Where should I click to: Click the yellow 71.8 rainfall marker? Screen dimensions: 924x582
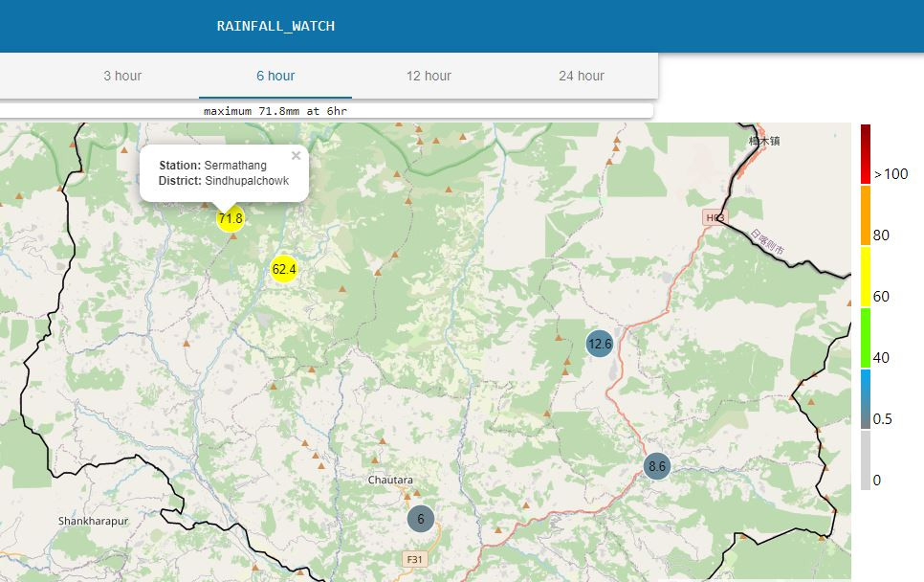click(x=230, y=219)
